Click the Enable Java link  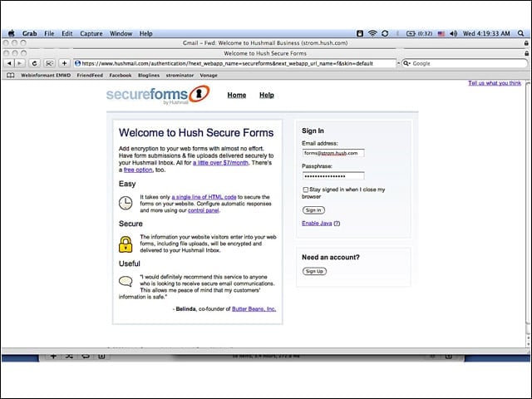[x=317, y=224]
